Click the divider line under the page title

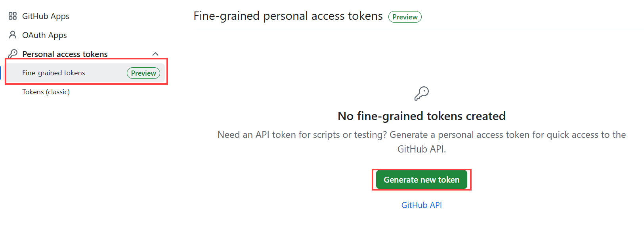click(x=419, y=29)
